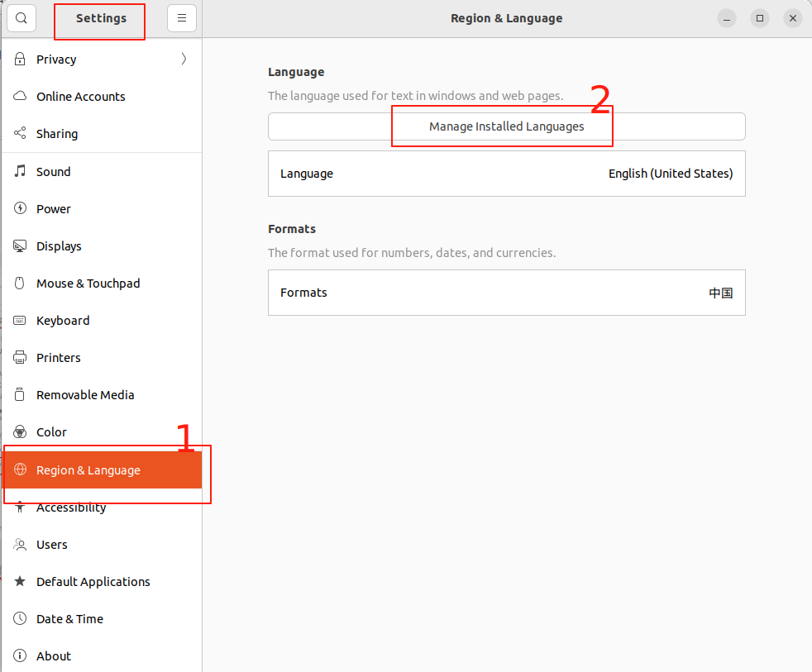Click the Default Applications star icon
The image size is (812, 672).
(x=20, y=582)
